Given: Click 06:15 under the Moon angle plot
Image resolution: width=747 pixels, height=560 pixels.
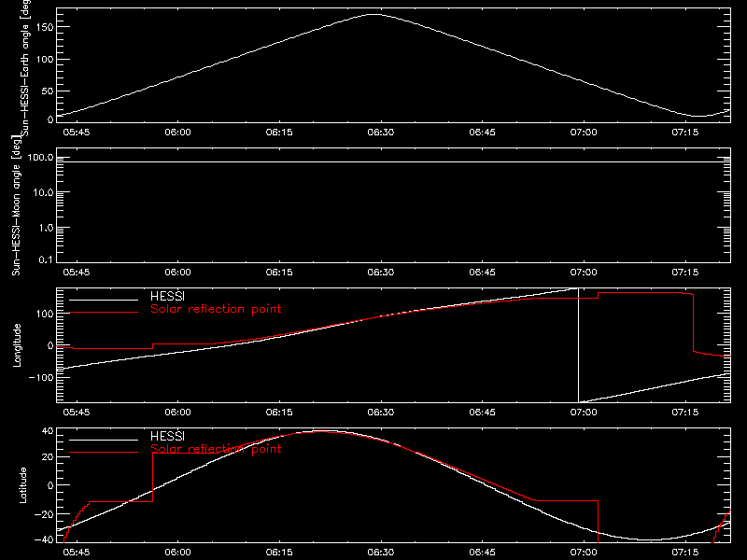Looking at the screenshot, I should click(x=279, y=272).
